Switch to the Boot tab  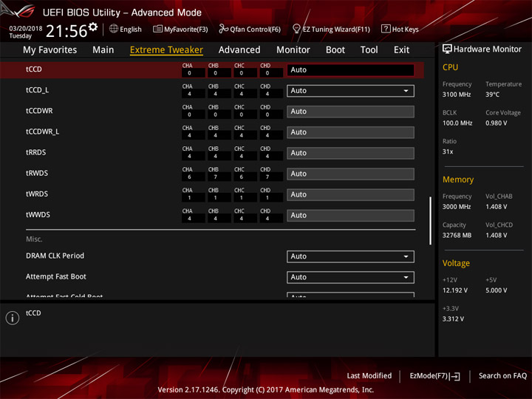[335, 50]
